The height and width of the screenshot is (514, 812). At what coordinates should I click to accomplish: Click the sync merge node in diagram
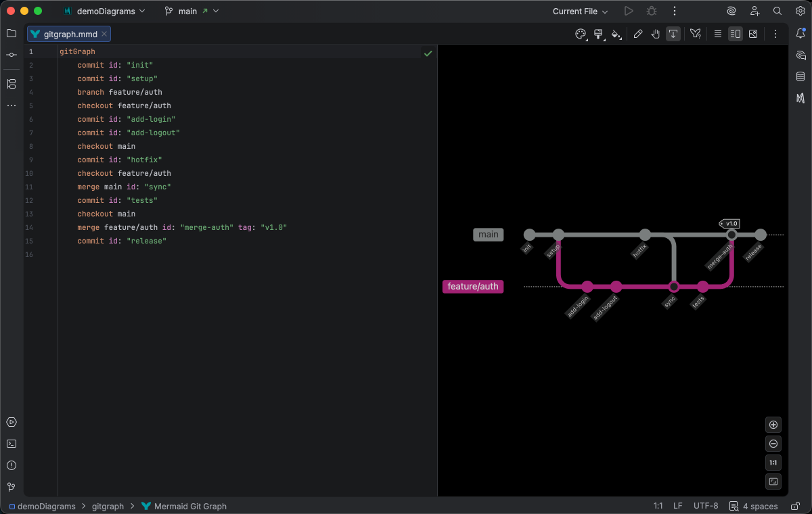tap(673, 287)
